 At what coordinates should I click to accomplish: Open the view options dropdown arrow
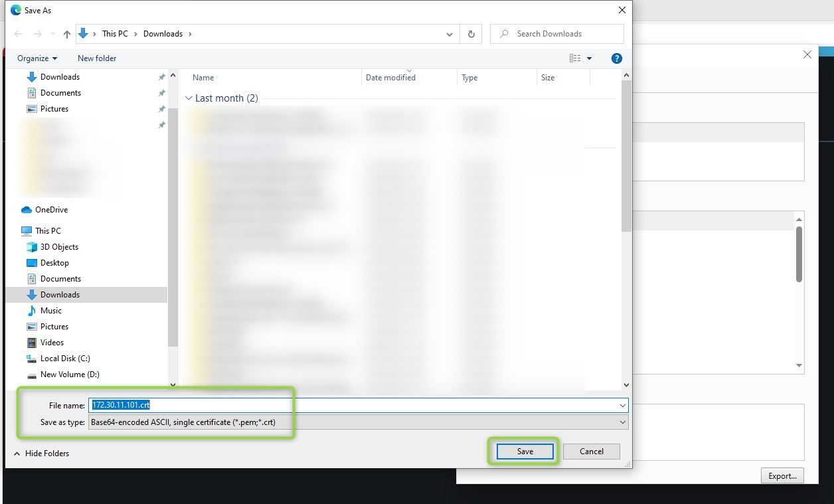point(589,58)
